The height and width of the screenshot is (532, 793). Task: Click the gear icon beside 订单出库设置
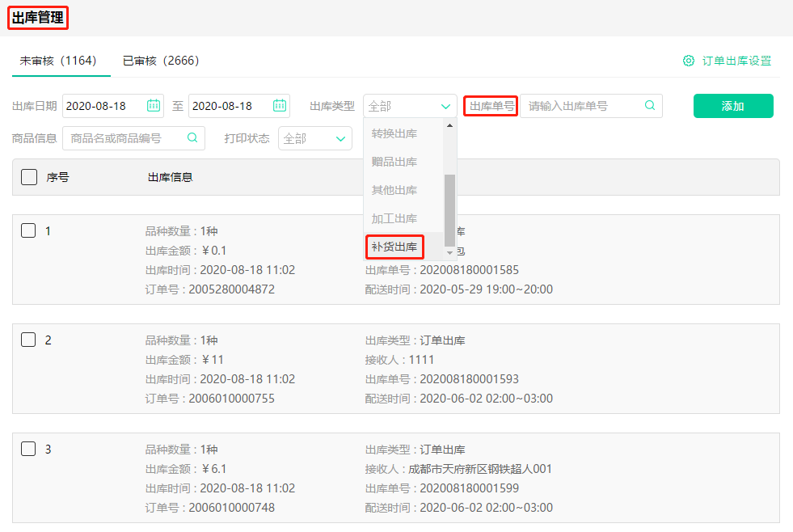pyautogui.click(x=688, y=61)
